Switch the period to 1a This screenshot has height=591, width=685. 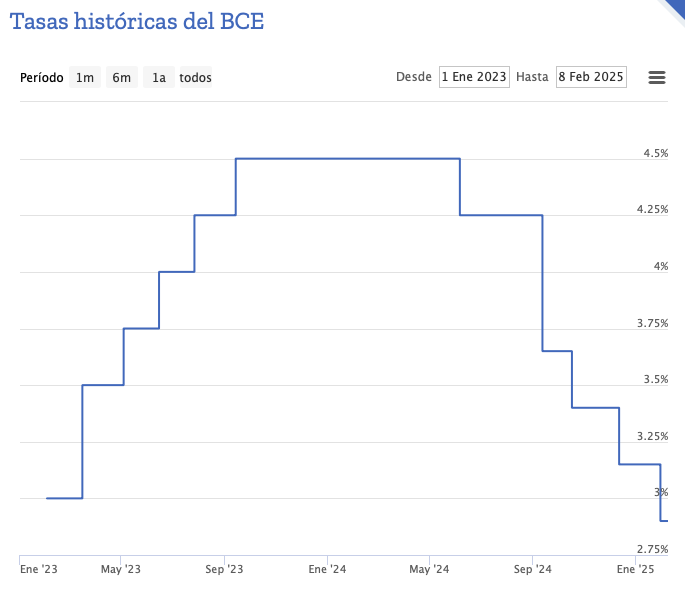158,77
